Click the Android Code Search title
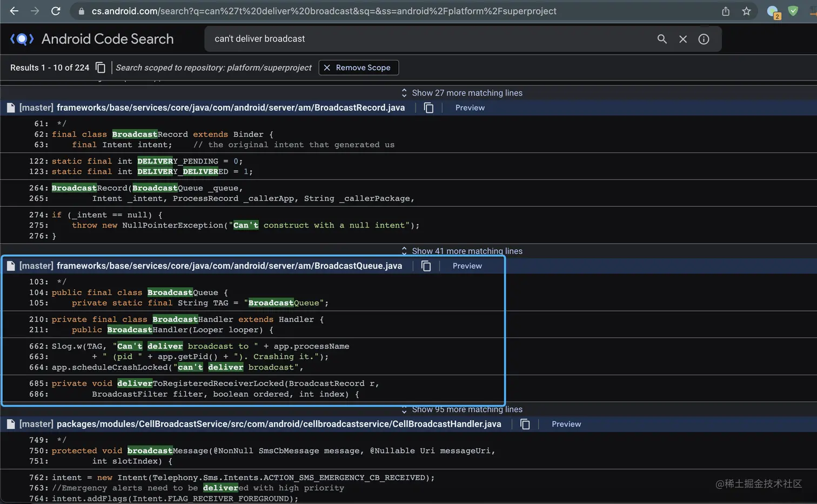Image resolution: width=817 pixels, height=504 pixels. 108,39
